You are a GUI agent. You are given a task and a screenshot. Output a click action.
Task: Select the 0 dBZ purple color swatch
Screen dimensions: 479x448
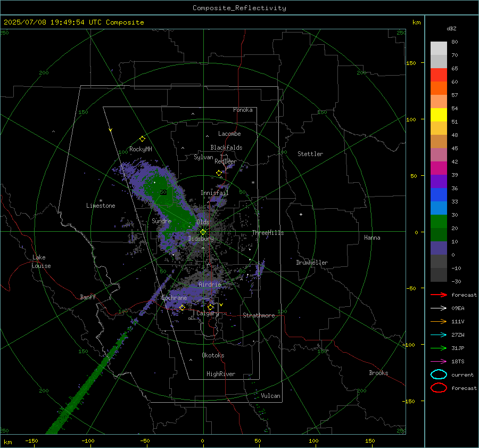(x=439, y=248)
